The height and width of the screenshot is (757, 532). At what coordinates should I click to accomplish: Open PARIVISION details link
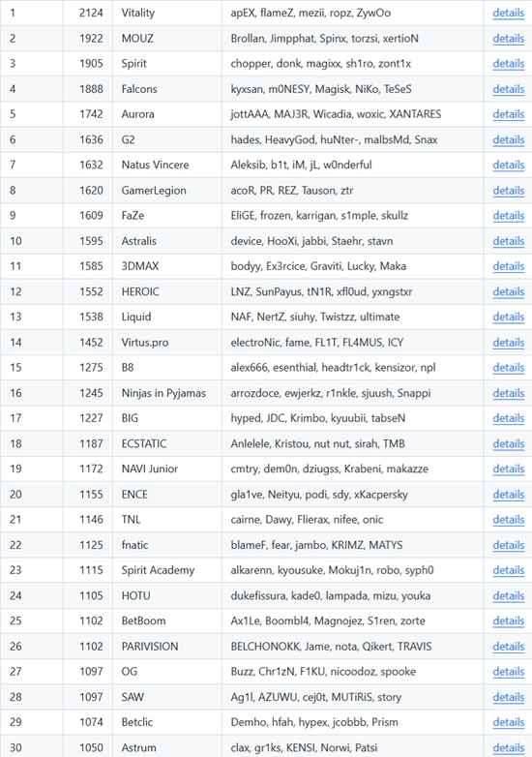[x=509, y=647]
